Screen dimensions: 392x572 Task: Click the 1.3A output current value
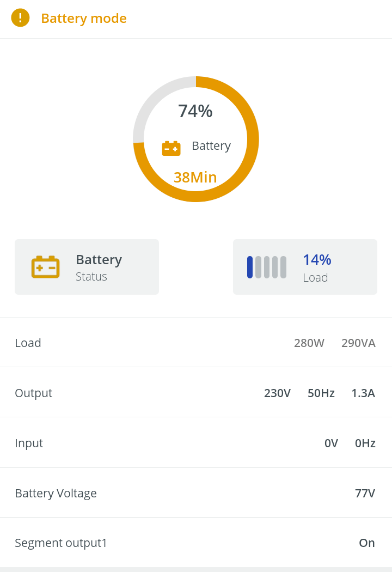click(363, 393)
